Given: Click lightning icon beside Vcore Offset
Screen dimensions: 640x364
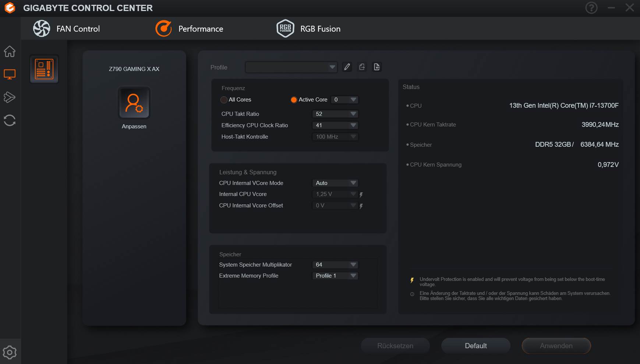Looking at the screenshot, I should point(361,206).
